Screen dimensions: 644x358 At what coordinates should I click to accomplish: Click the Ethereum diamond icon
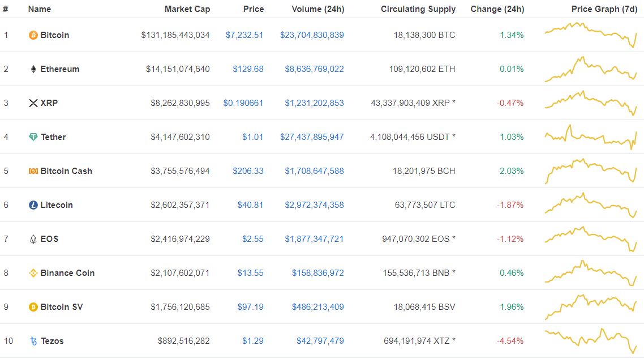[x=33, y=69]
